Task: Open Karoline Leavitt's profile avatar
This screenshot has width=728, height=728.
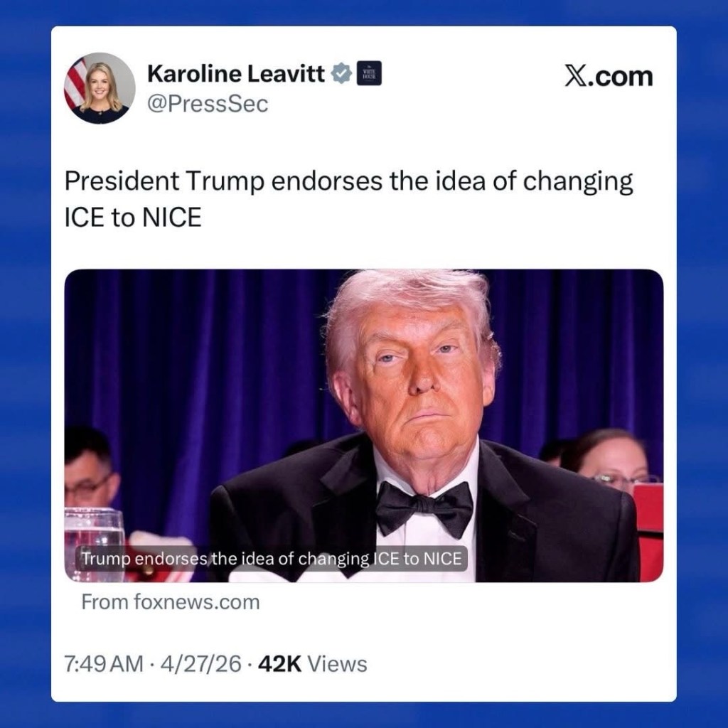Action: (x=100, y=88)
